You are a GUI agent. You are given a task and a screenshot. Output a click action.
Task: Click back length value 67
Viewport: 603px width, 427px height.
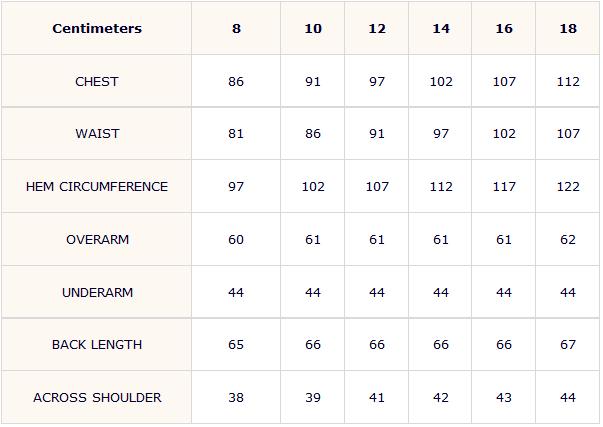(x=568, y=344)
